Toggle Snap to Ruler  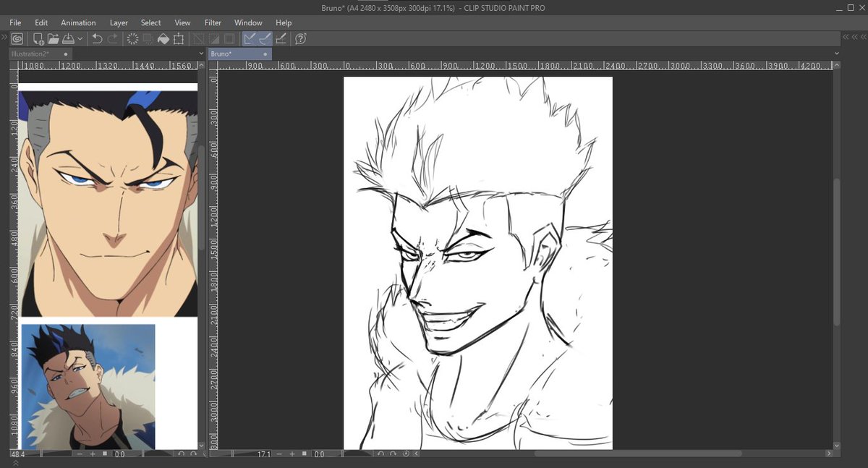click(x=250, y=38)
